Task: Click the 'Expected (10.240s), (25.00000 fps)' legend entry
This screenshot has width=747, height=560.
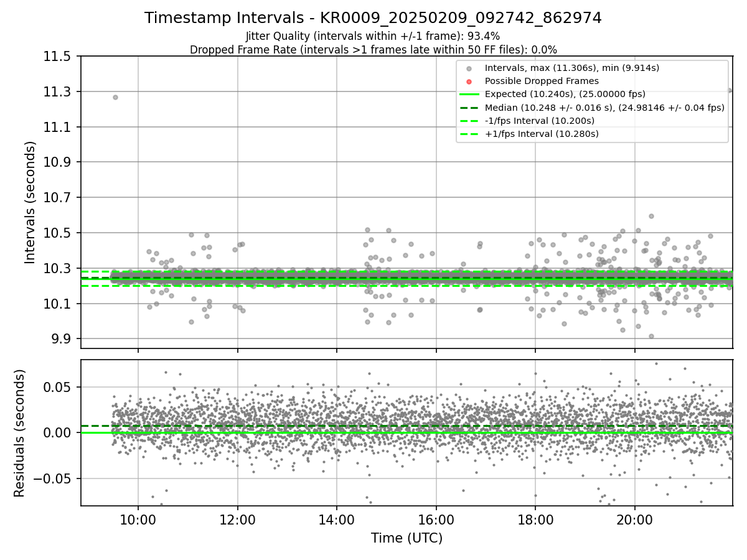Action: coord(565,94)
